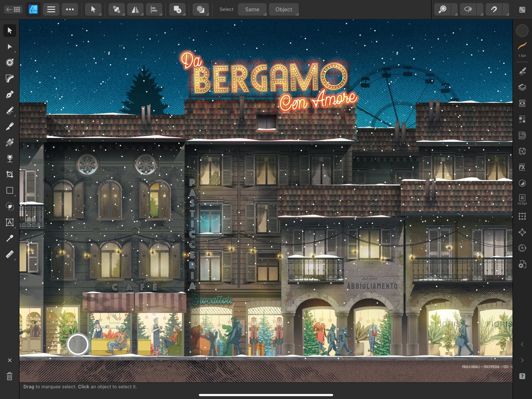Select the ruler Measure tool

(9, 254)
